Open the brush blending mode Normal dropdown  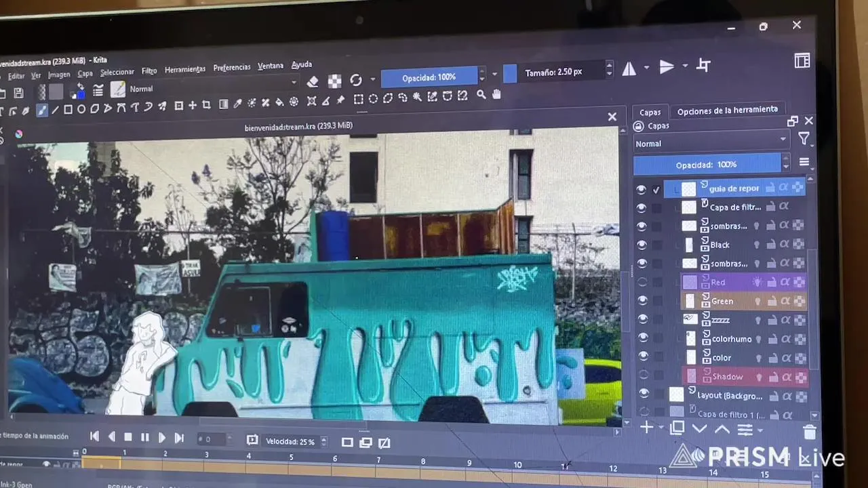coord(213,87)
